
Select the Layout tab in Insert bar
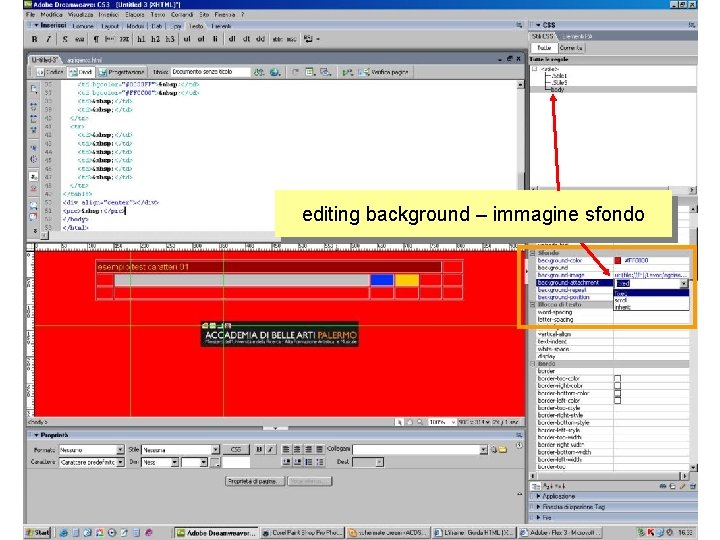pos(110,26)
